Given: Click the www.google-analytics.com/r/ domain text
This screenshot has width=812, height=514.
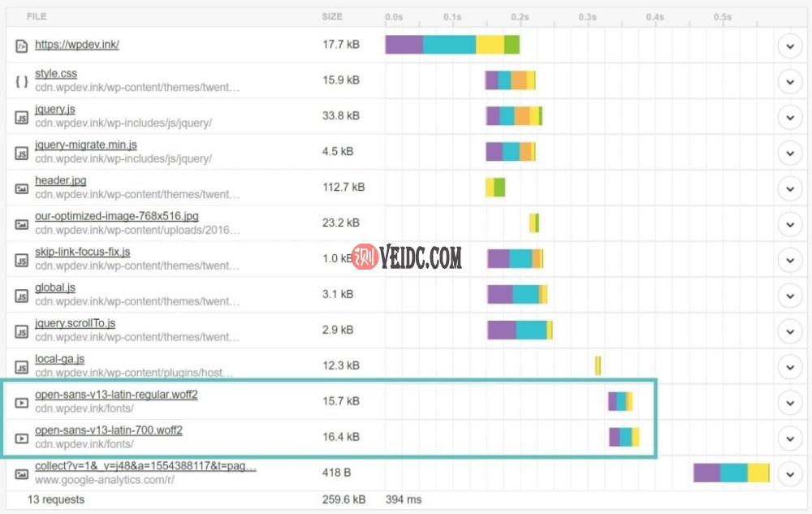Looking at the screenshot, I should pos(105,480).
